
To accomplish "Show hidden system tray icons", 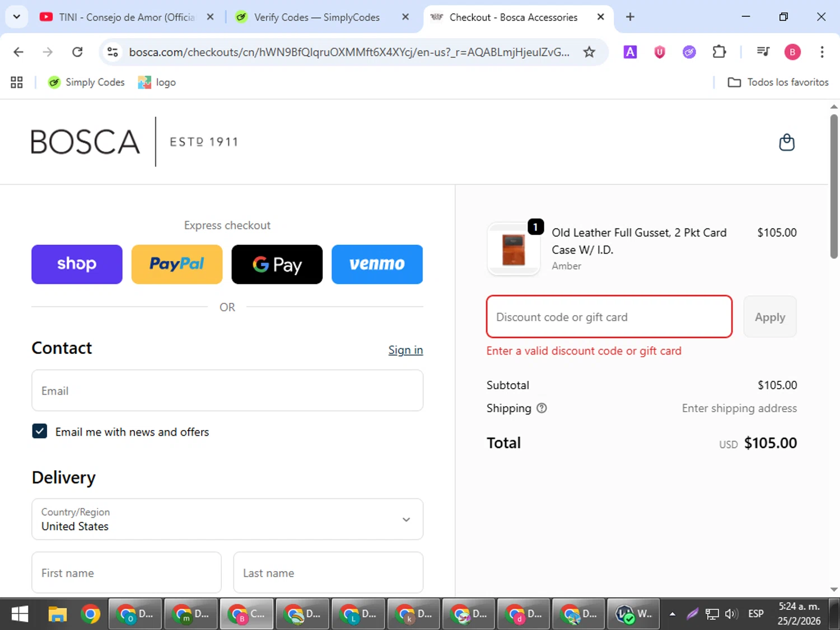I will pos(673,614).
